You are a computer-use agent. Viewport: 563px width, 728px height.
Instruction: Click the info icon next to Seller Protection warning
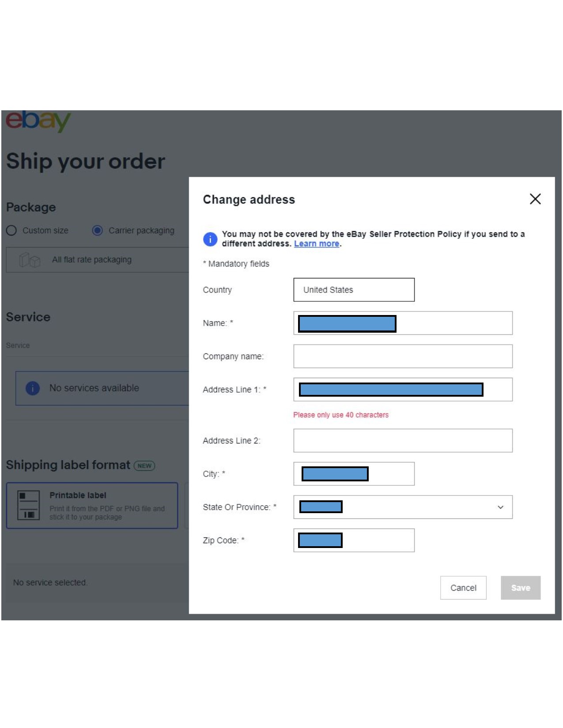pyautogui.click(x=211, y=239)
